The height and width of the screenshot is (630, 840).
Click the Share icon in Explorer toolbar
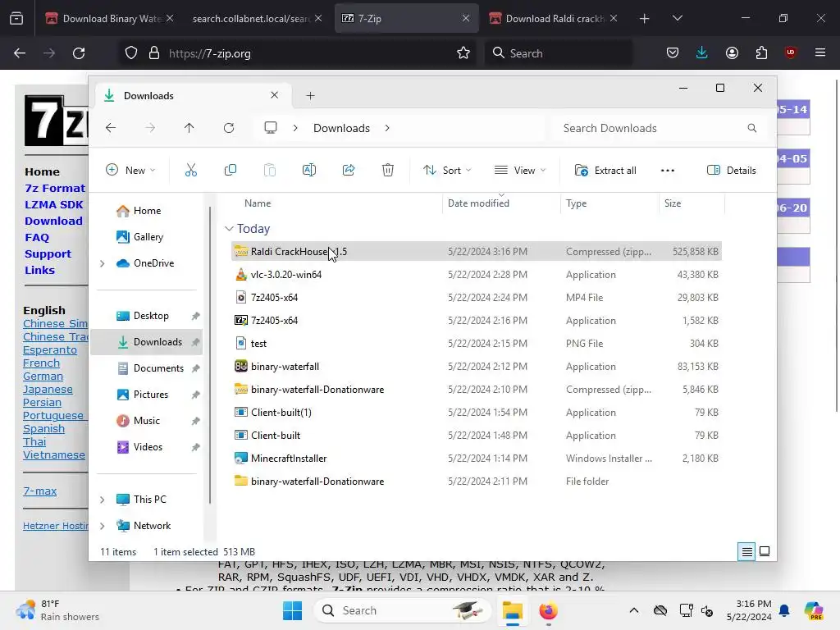pyautogui.click(x=349, y=171)
